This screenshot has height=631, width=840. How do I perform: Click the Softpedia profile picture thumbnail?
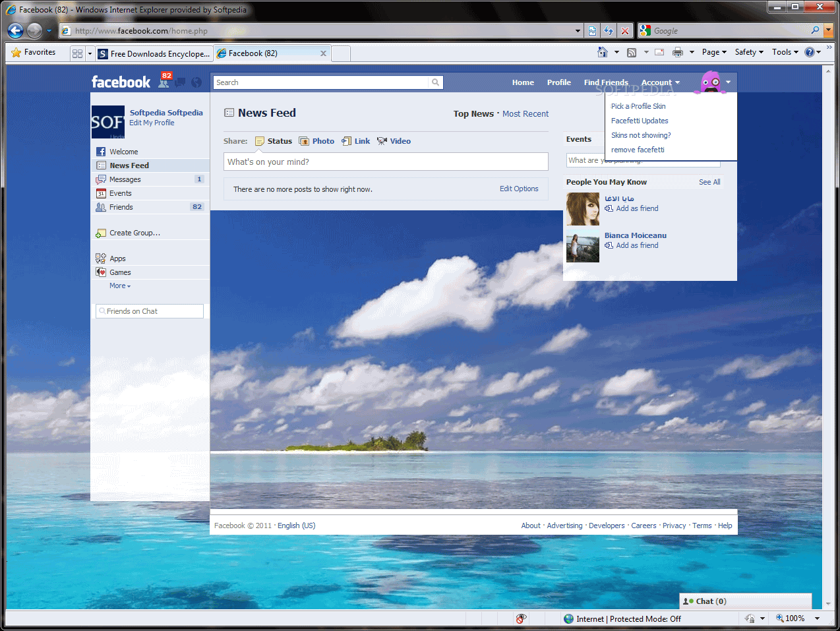[x=107, y=122]
